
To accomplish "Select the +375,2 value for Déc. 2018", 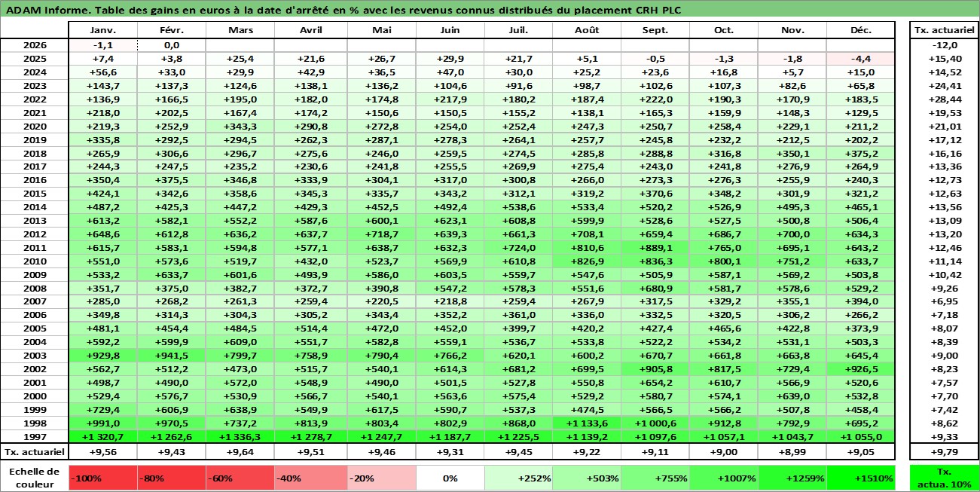I will pyautogui.click(x=861, y=154).
